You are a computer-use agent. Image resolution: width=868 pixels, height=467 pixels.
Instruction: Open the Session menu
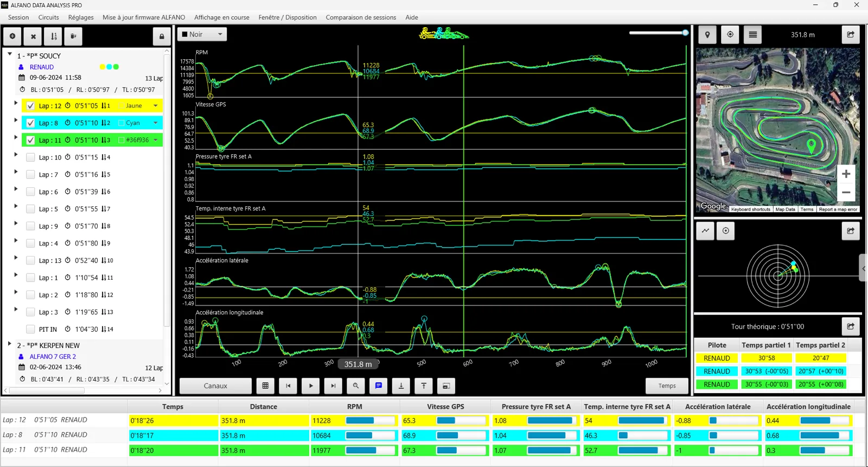(x=18, y=17)
